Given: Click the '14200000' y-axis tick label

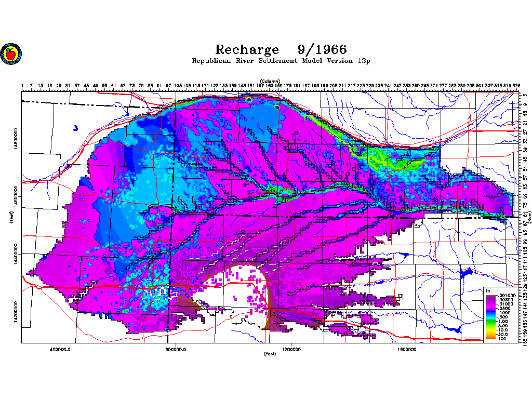Looking at the screenshot, I should (x=16, y=312).
